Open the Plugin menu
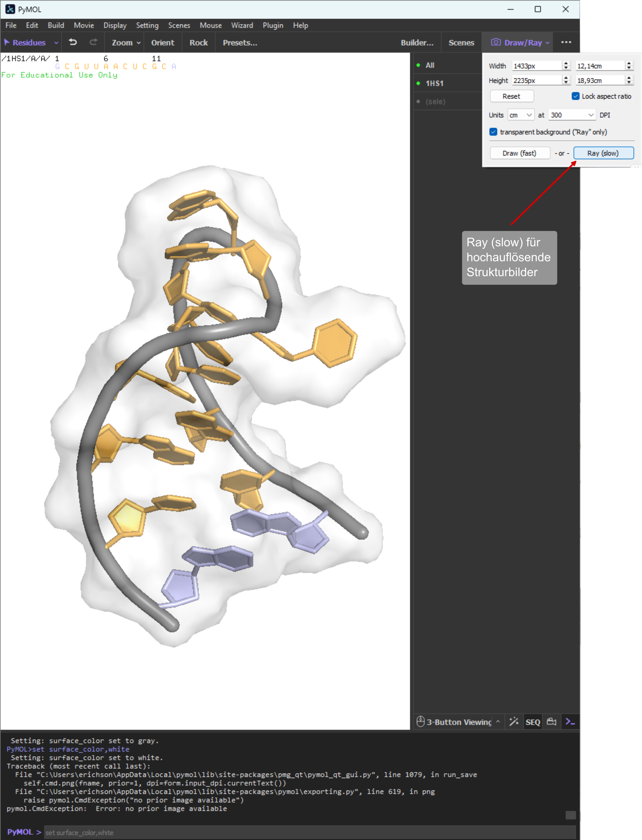642x840 pixels. click(273, 25)
